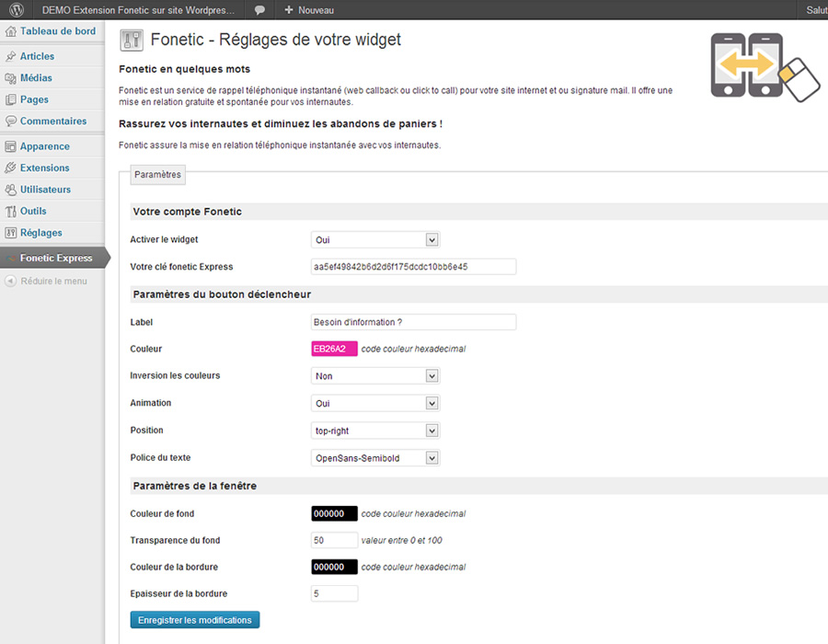Click the Outils tools icon
The height and width of the screenshot is (644, 828).
point(10,212)
